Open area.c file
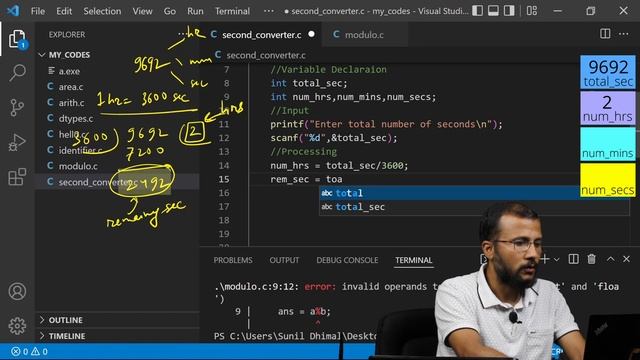Viewport: 640px width, 360px height. tap(71, 87)
